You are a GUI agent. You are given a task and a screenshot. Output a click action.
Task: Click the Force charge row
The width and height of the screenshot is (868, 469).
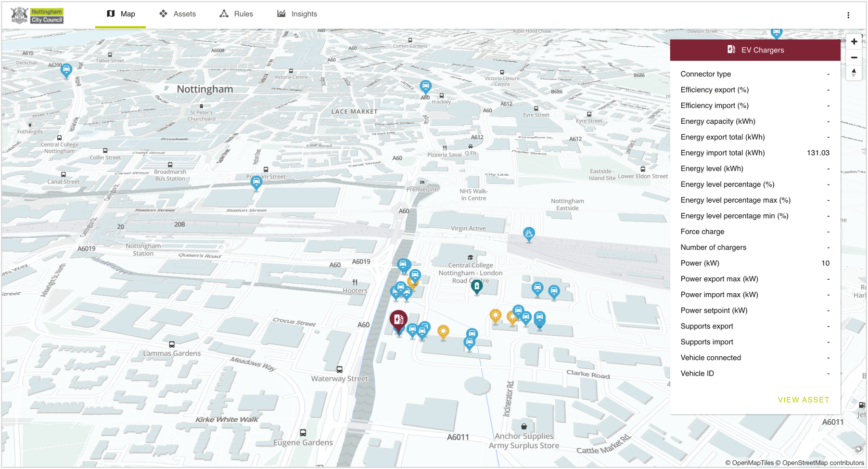pyautogui.click(x=755, y=232)
